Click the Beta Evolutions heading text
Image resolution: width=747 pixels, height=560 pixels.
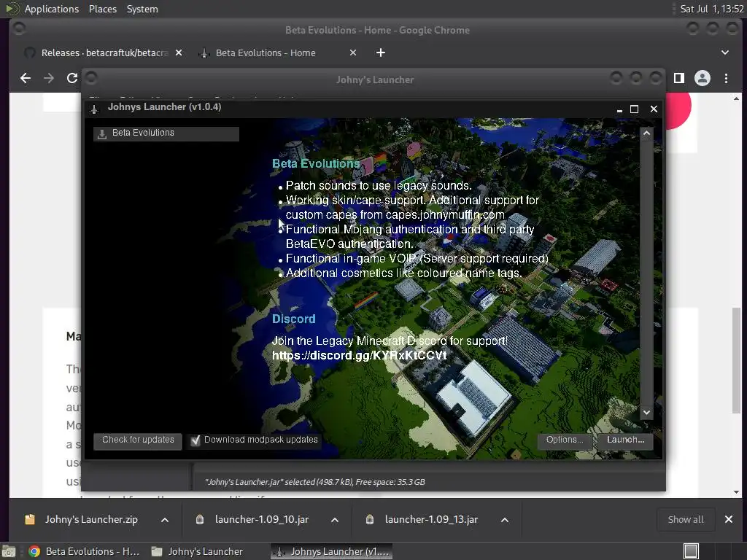(x=316, y=164)
